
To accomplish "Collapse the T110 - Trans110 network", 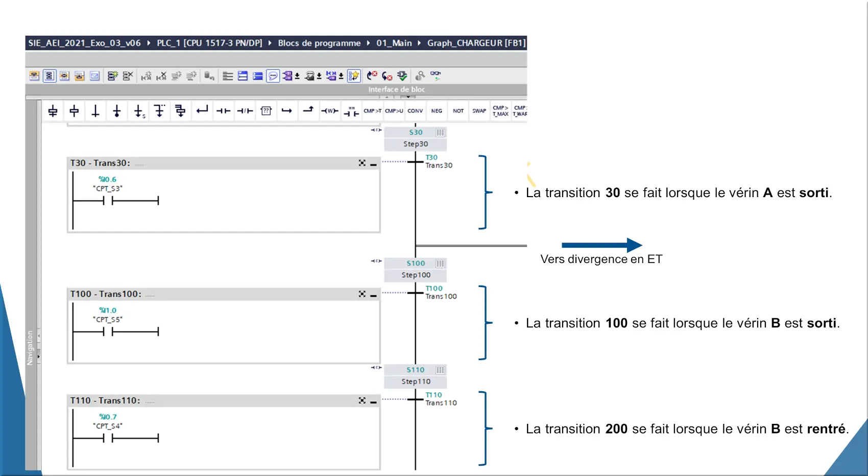I will point(374,401).
